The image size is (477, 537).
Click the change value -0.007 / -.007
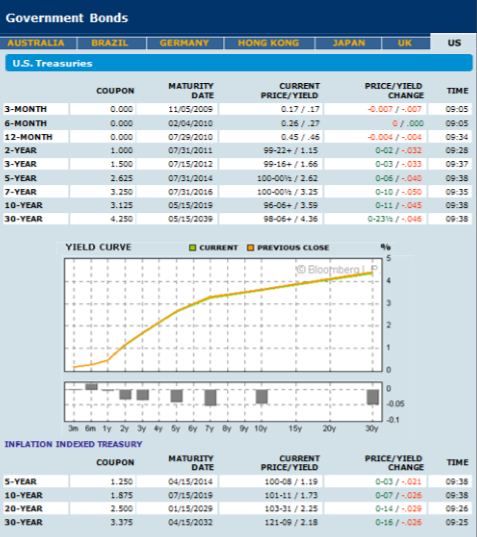point(395,109)
